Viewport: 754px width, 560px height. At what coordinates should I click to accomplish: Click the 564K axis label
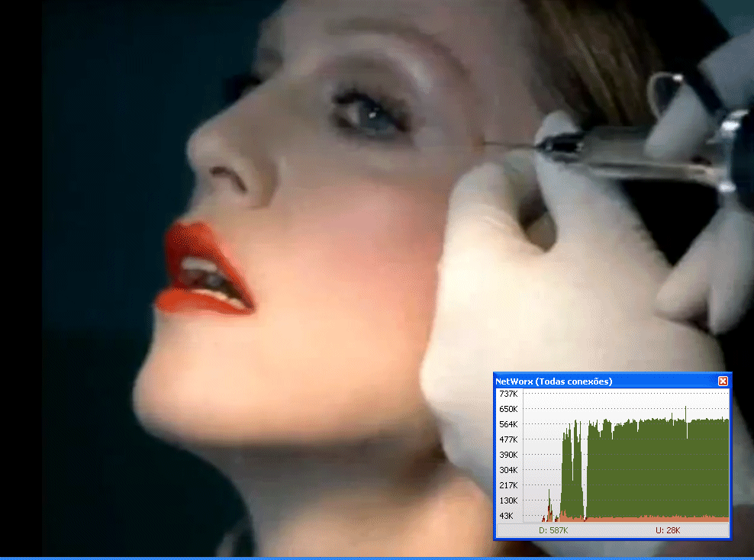(x=508, y=424)
